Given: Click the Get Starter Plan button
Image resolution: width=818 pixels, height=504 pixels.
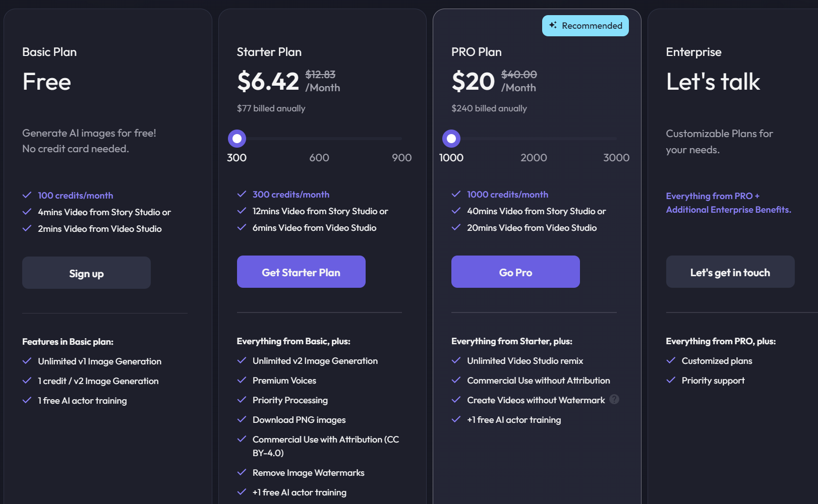Looking at the screenshot, I should (301, 272).
